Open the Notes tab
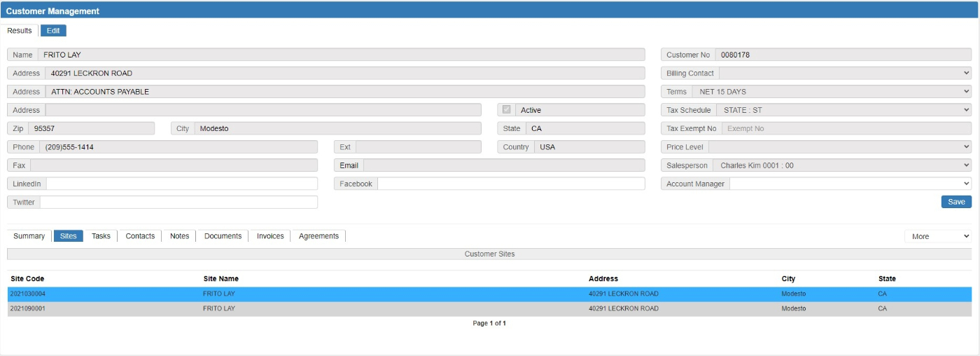The height and width of the screenshot is (356, 980). click(x=179, y=236)
